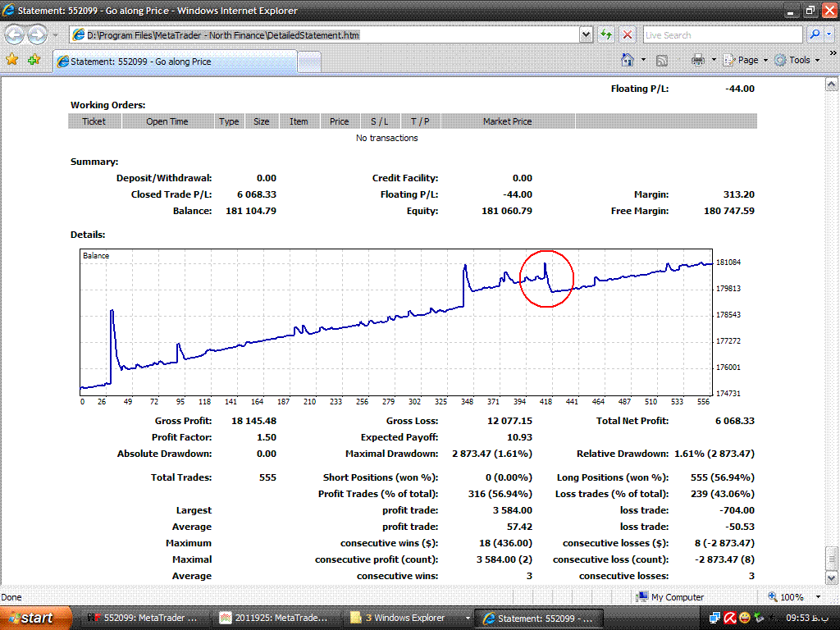Switch to 552099: MetaTrader taskbar window
Image resolution: width=840 pixels, height=630 pixels.
(143, 618)
